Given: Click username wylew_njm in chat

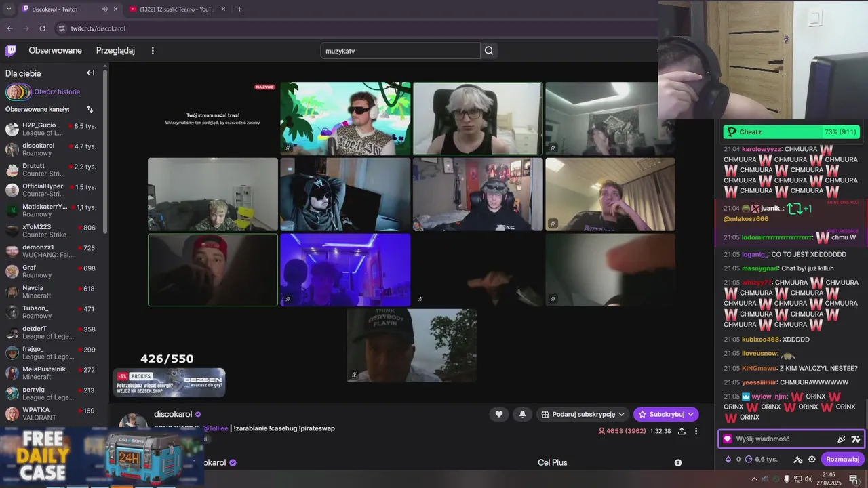Looking at the screenshot, I should [769, 396].
